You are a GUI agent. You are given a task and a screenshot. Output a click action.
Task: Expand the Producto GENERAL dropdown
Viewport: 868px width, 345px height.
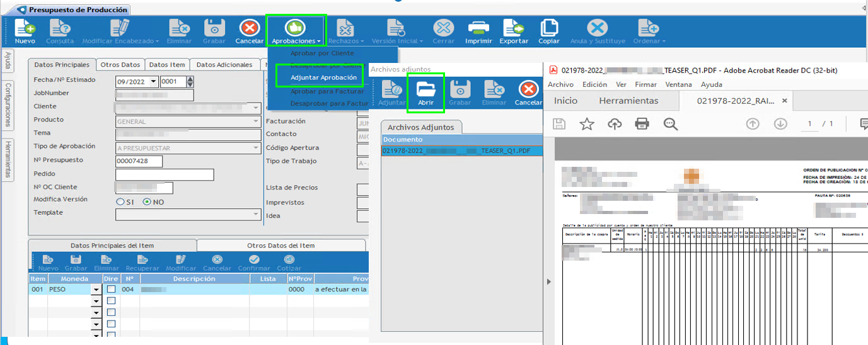tap(256, 122)
